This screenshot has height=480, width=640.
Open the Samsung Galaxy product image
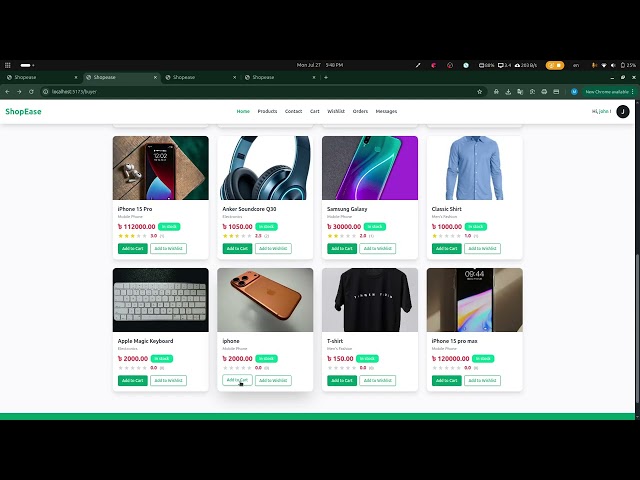[370, 168]
